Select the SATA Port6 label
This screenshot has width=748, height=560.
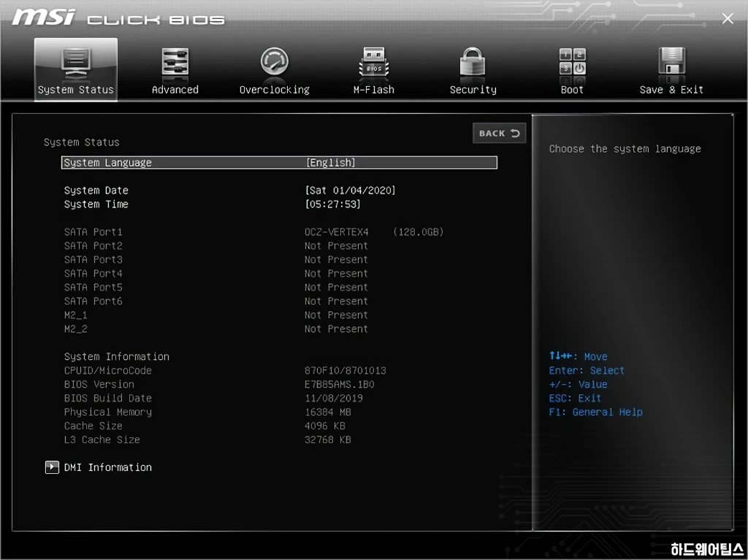93,301
